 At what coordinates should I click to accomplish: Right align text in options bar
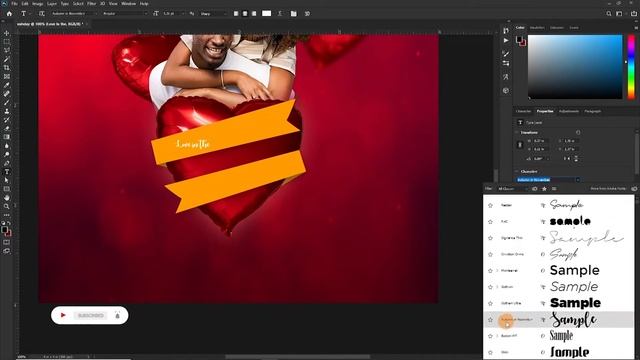[x=254, y=13]
